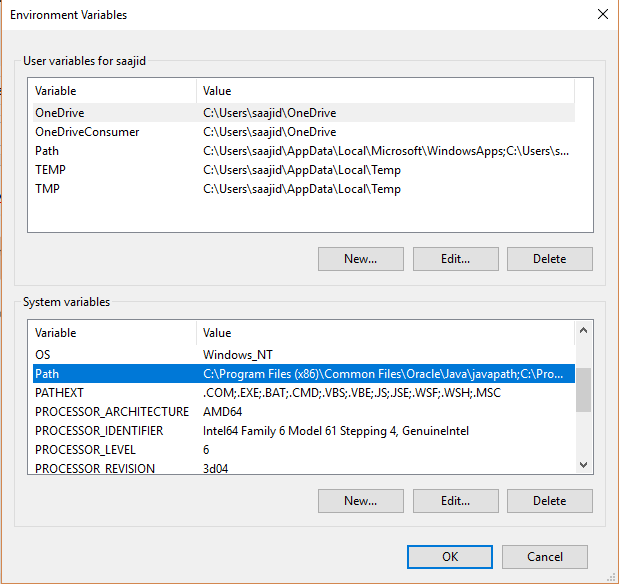Select the highlighted system Path variable
Viewport: 619px width, 584px height.
click(304, 374)
